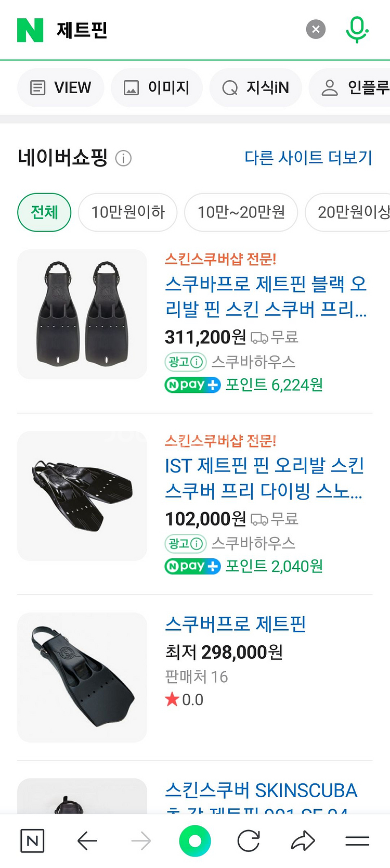This screenshot has width=390, height=868.
Task: Open the 스쿠버프로 제트핀 product link
Action: tap(236, 624)
